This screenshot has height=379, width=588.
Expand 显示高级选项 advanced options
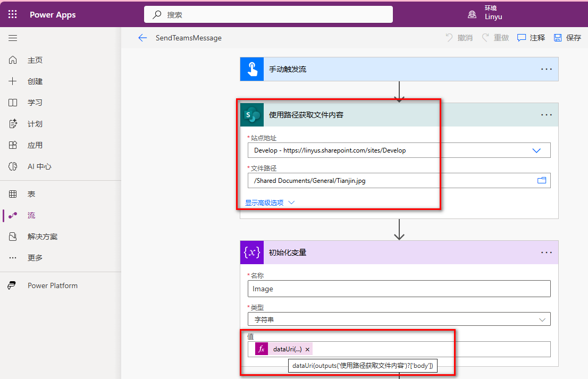coord(270,203)
